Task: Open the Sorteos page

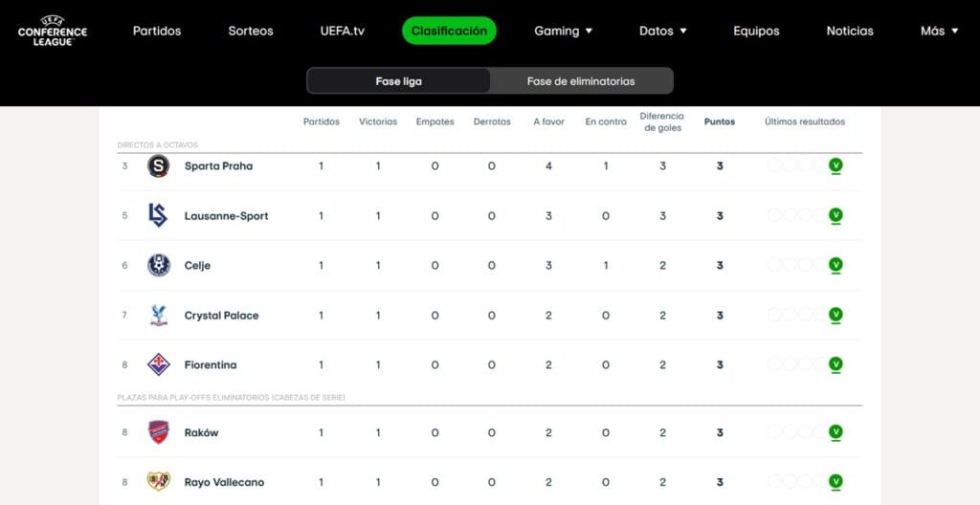Action: pos(251,31)
